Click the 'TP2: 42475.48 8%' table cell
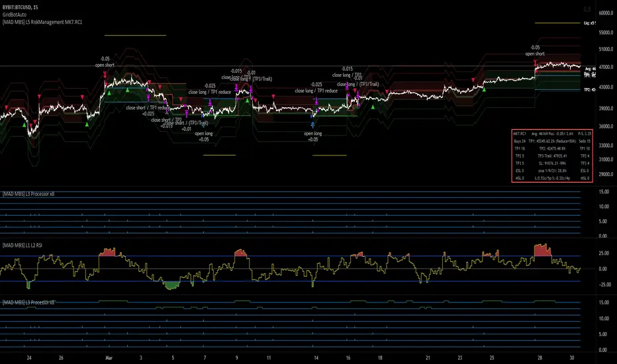The image size is (617, 364). coord(552,148)
